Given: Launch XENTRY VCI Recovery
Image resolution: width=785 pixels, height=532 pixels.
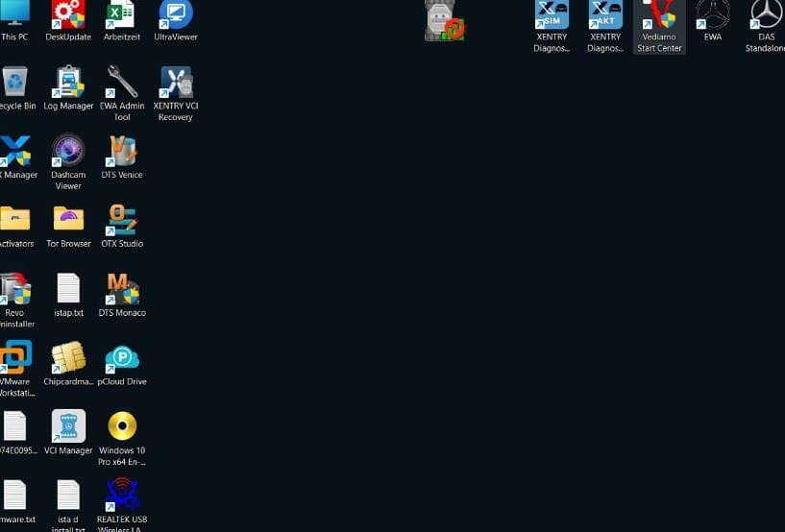Looking at the screenshot, I should point(175,93).
